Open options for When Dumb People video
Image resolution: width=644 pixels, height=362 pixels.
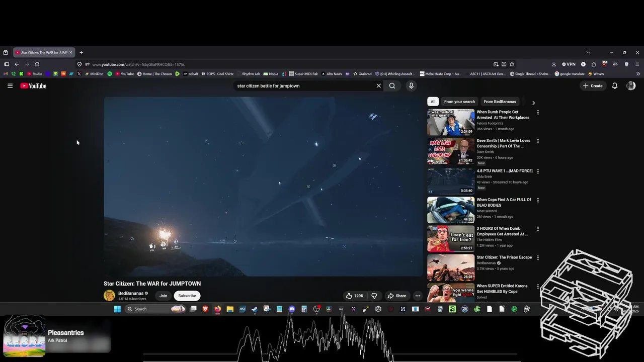click(x=538, y=113)
